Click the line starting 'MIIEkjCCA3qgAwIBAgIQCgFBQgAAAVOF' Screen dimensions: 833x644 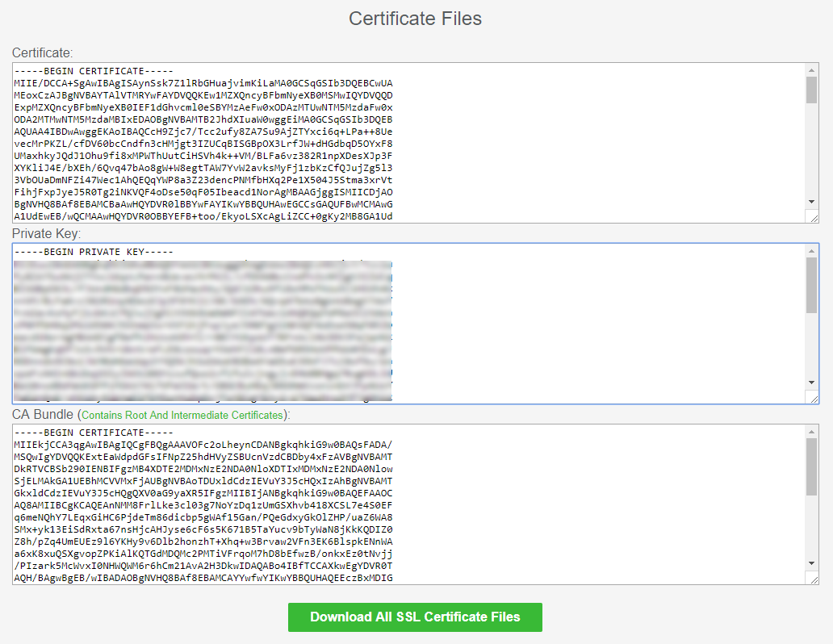click(x=203, y=445)
